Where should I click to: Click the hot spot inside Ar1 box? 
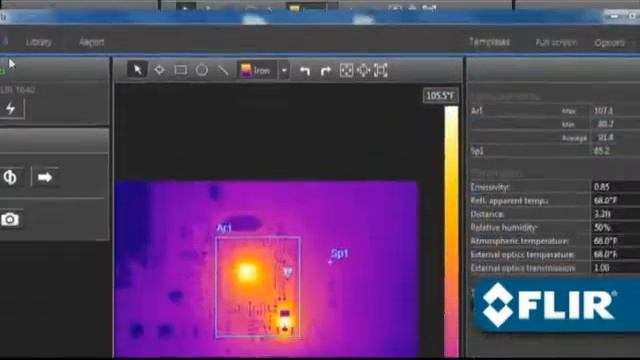247,272
